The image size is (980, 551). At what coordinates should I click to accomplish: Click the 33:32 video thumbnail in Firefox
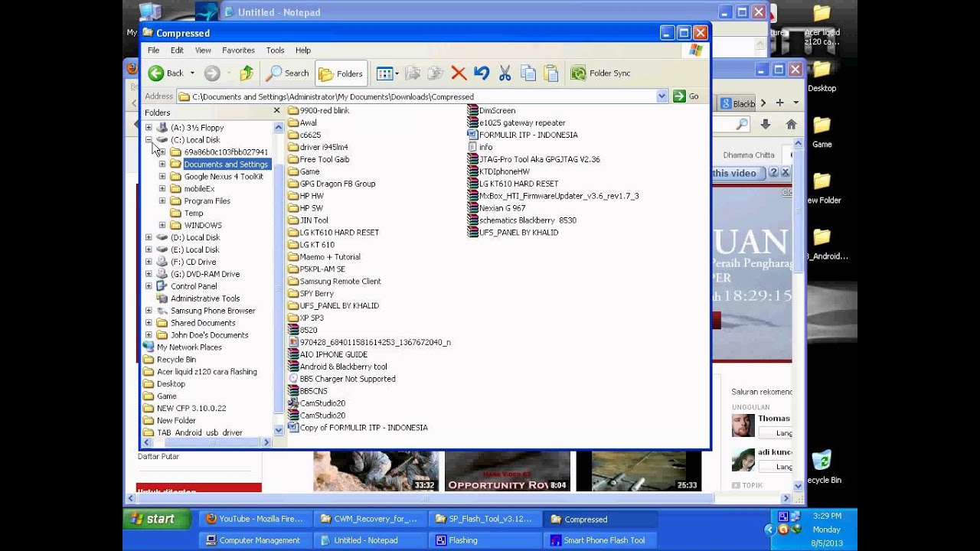pyautogui.click(x=376, y=471)
